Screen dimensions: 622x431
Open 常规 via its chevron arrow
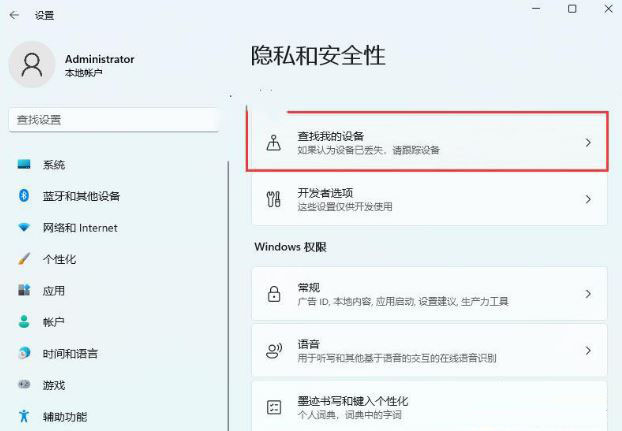(x=588, y=293)
